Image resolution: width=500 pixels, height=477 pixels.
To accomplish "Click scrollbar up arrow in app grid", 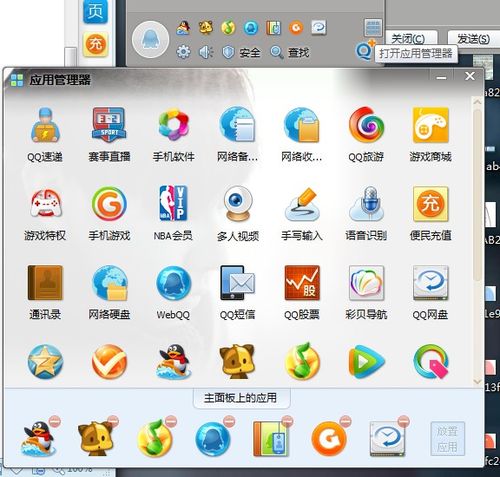I will click(477, 101).
